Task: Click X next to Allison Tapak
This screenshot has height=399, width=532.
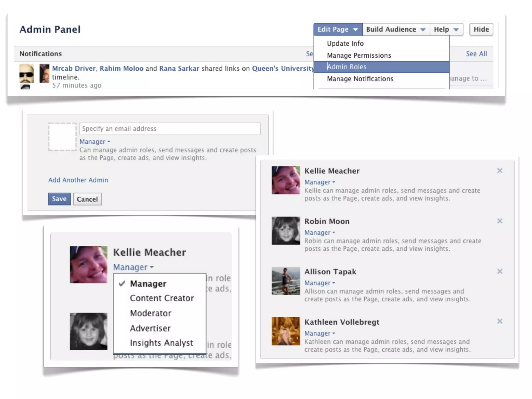Action: coord(500,271)
